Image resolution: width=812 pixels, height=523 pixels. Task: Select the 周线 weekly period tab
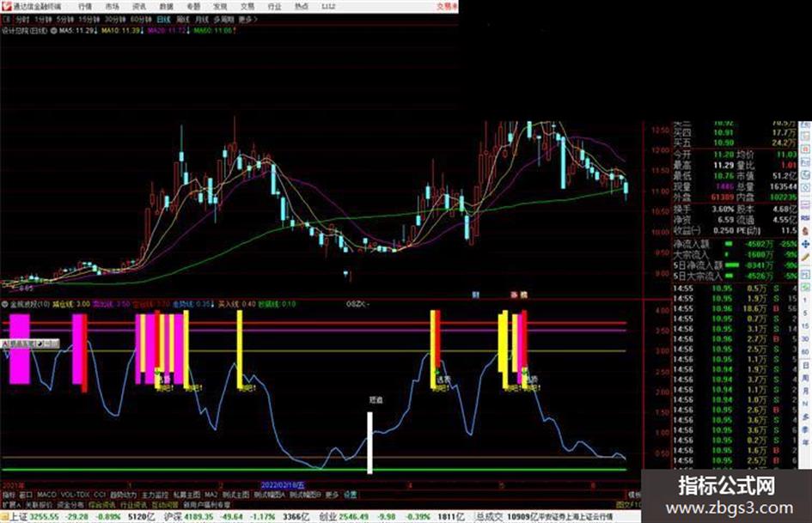[x=183, y=19]
